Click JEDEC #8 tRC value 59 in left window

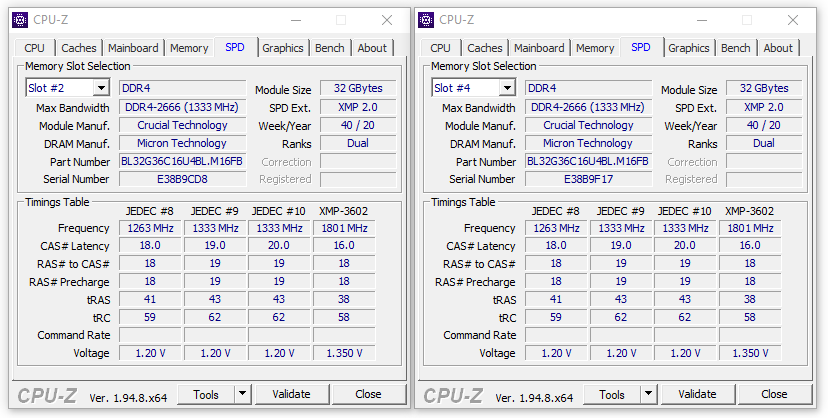point(150,317)
